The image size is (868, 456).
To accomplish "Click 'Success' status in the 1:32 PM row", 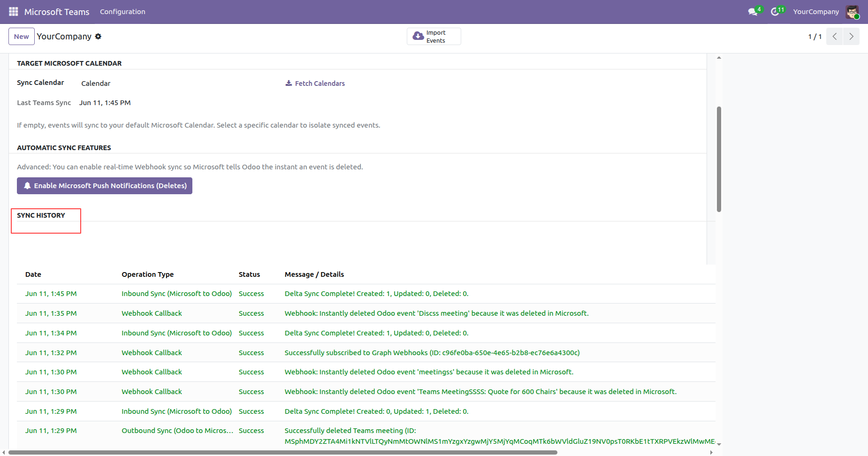I will pos(251,353).
